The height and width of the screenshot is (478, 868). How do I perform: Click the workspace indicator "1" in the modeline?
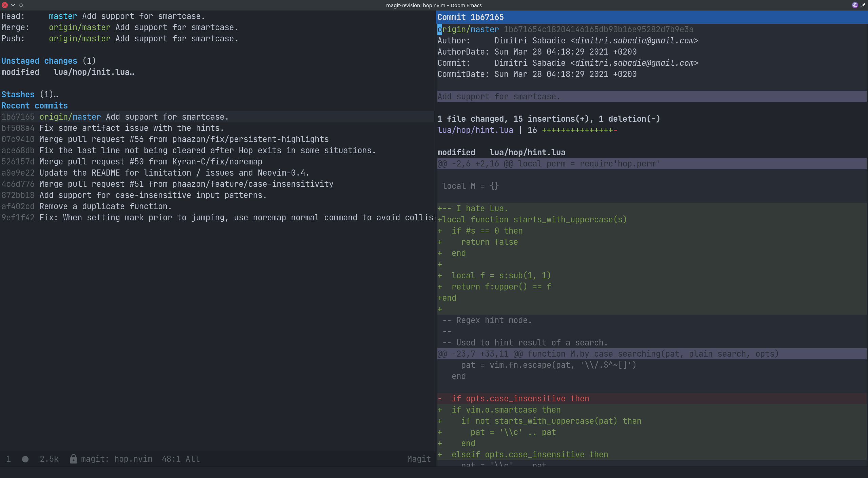(x=8, y=459)
